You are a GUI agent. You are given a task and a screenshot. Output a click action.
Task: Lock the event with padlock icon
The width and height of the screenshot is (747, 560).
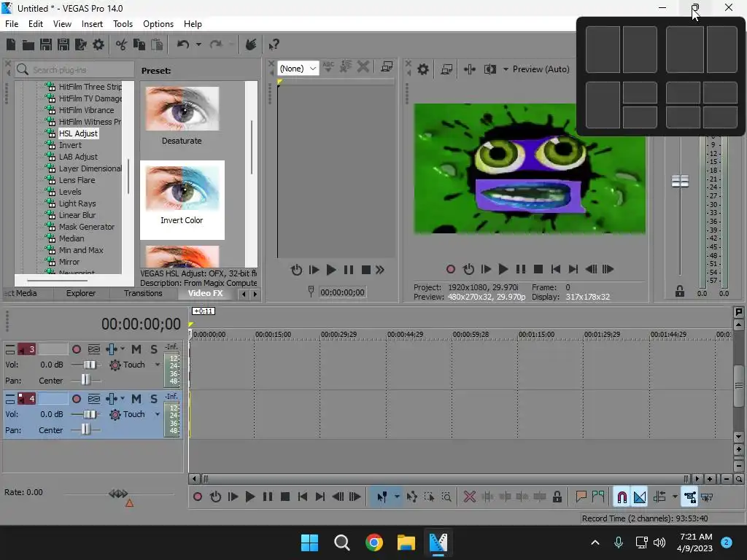[x=557, y=497]
